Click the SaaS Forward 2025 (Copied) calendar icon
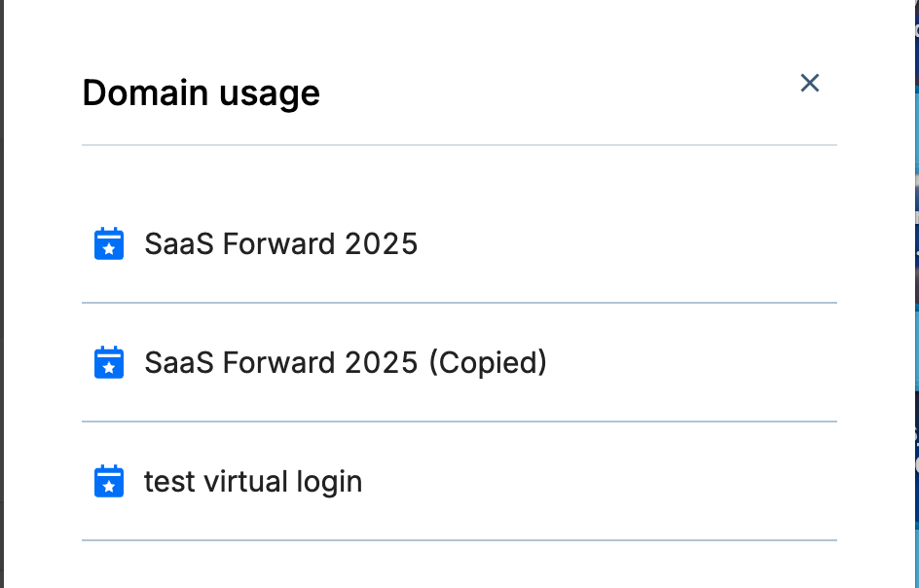 (x=109, y=362)
